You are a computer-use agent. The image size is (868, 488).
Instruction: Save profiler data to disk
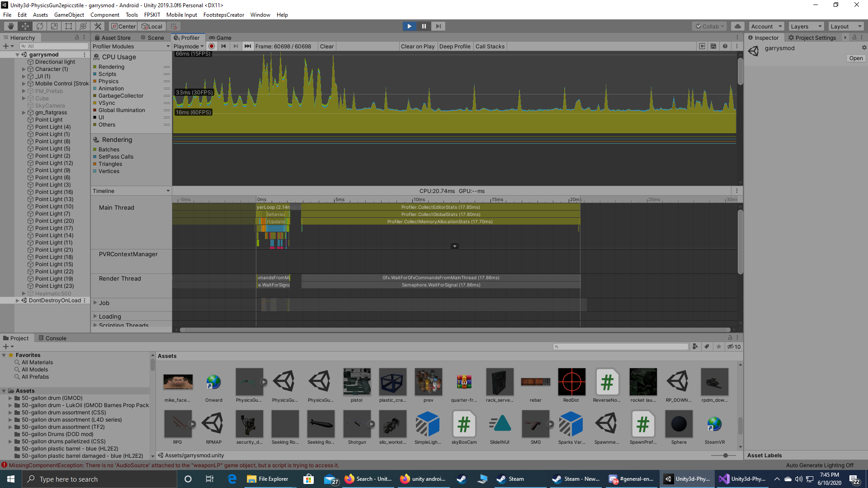click(x=713, y=46)
